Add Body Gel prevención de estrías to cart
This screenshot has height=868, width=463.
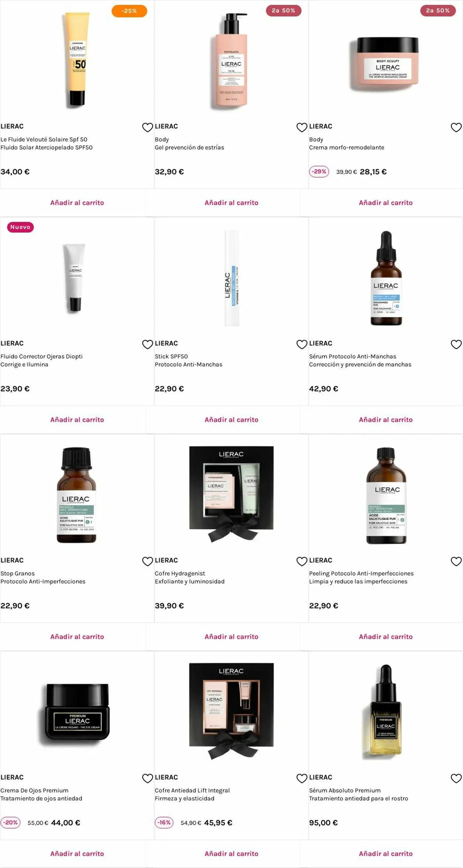point(231,203)
